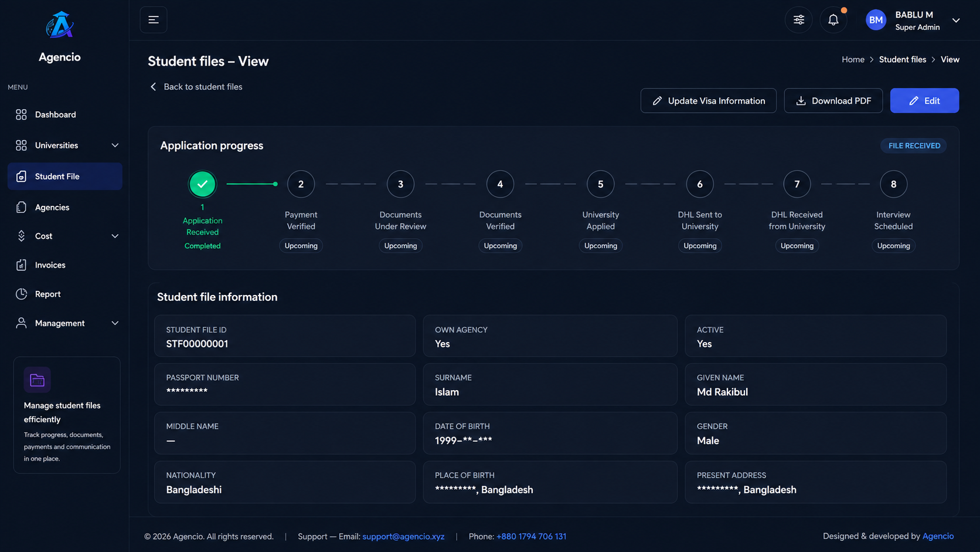
Task: Click the FILE RECEIVED status badge
Action: 914,145
